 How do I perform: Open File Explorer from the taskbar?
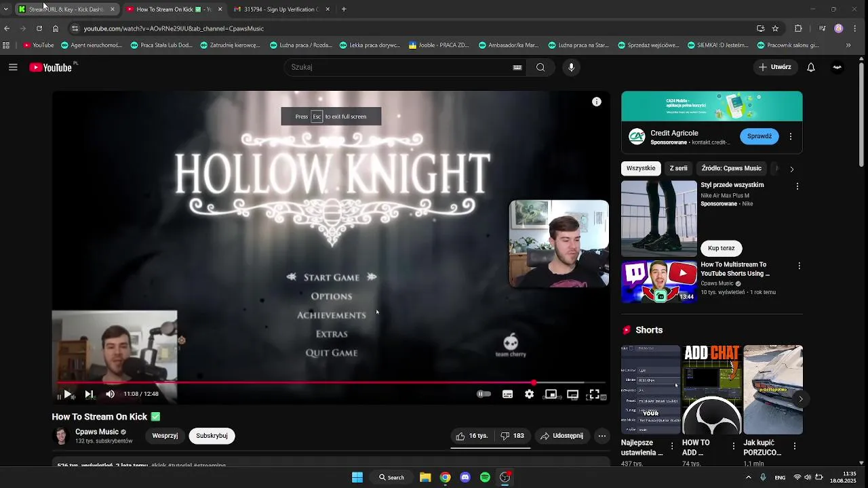coord(425,477)
